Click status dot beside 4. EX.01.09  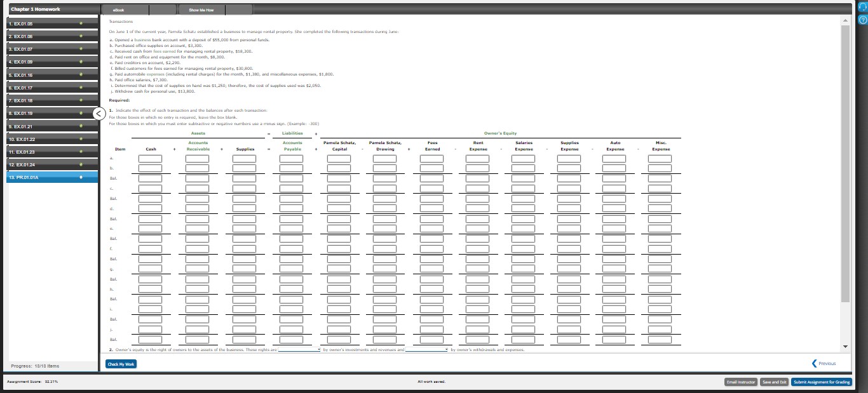[x=80, y=62]
